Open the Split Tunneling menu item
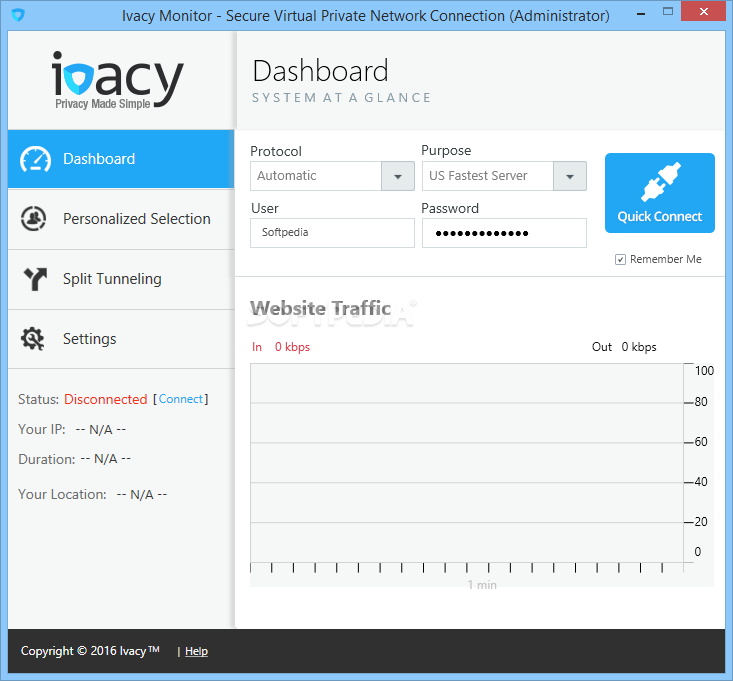Screen dimensions: 733x681 click(x=121, y=279)
